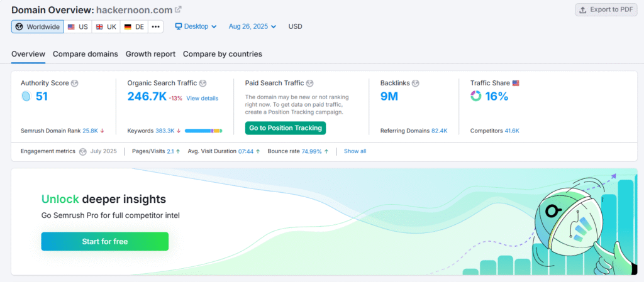Open the Growth report tab
This screenshot has width=644, height=282.
point(150,54)
